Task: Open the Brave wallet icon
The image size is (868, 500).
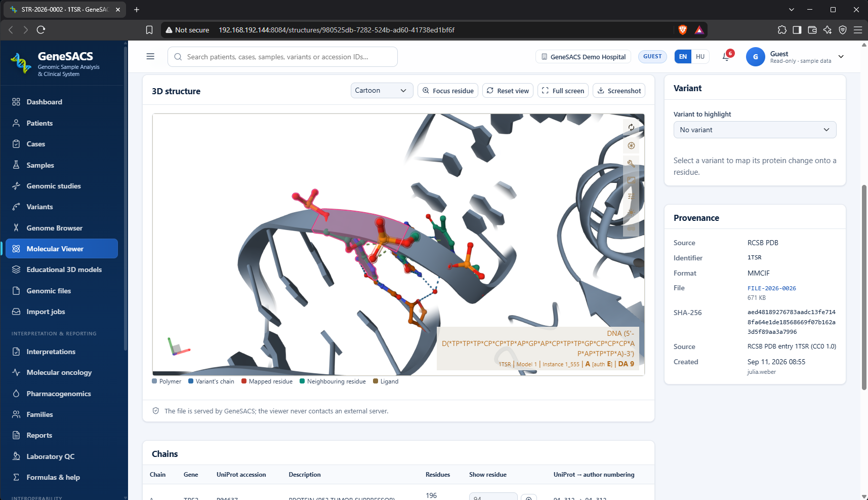Action: (x=812, y=30)
